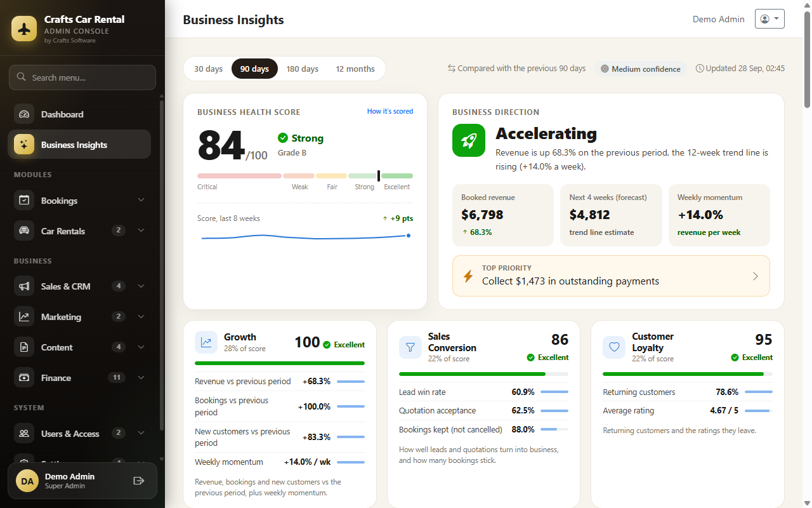812x508 pixels.
Task: Click the Next 4 weeks $4,812 forecast
Action: [590, 215]
